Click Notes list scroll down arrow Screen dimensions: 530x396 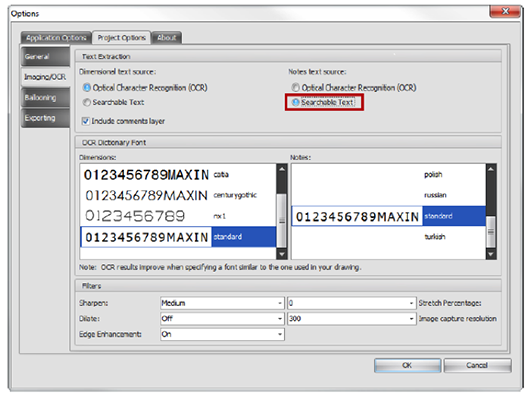pos(491,254)
